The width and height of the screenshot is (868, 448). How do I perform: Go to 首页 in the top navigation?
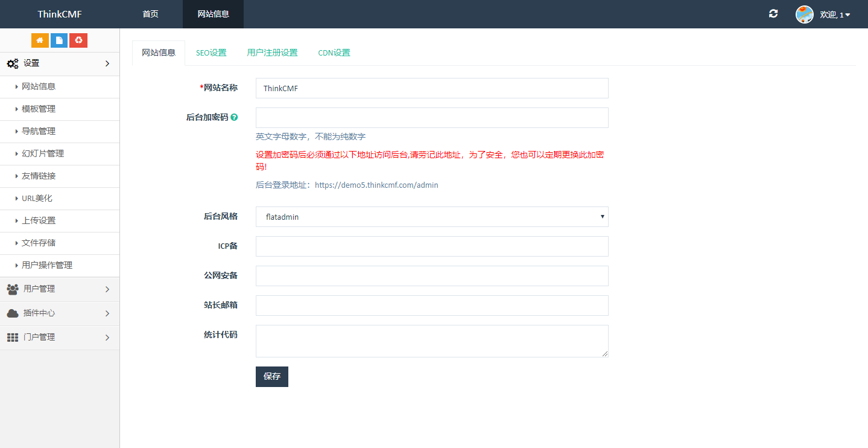coord(150,14)
